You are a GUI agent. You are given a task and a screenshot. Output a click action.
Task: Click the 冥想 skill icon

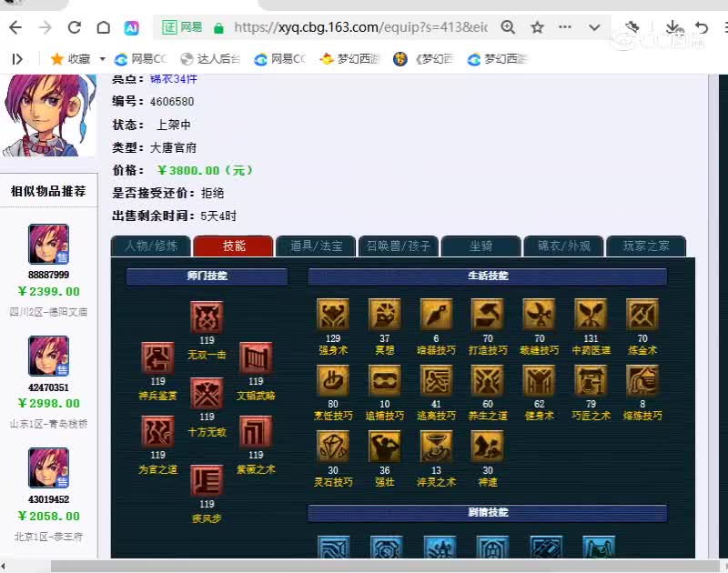click(x=384, y=314)
